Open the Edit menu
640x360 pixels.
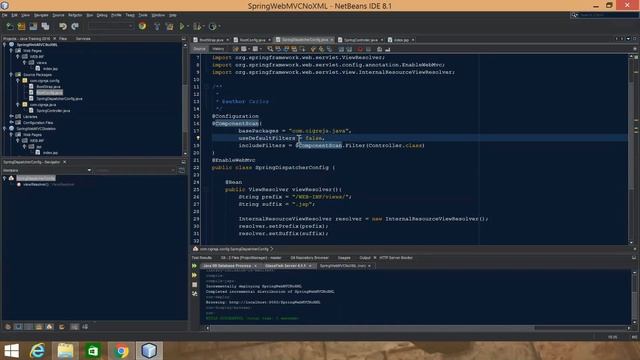[x=14, y=15]
